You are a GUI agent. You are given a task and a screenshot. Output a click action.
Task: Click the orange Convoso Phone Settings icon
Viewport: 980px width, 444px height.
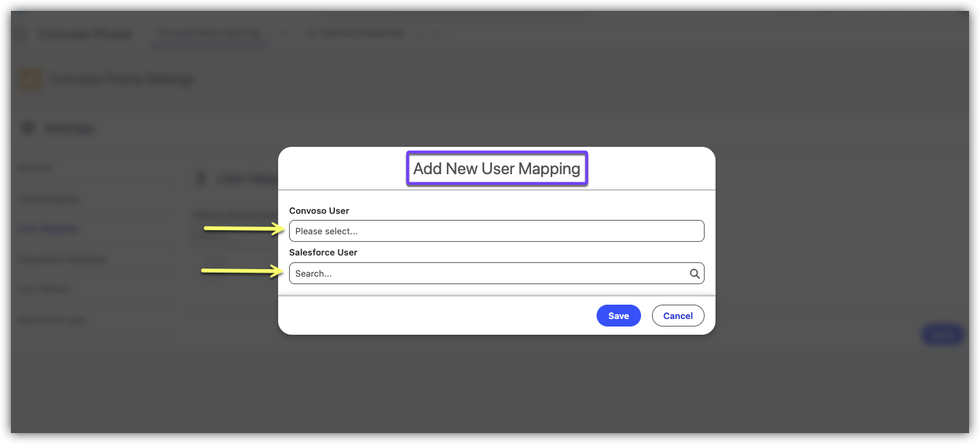(30, 79)
